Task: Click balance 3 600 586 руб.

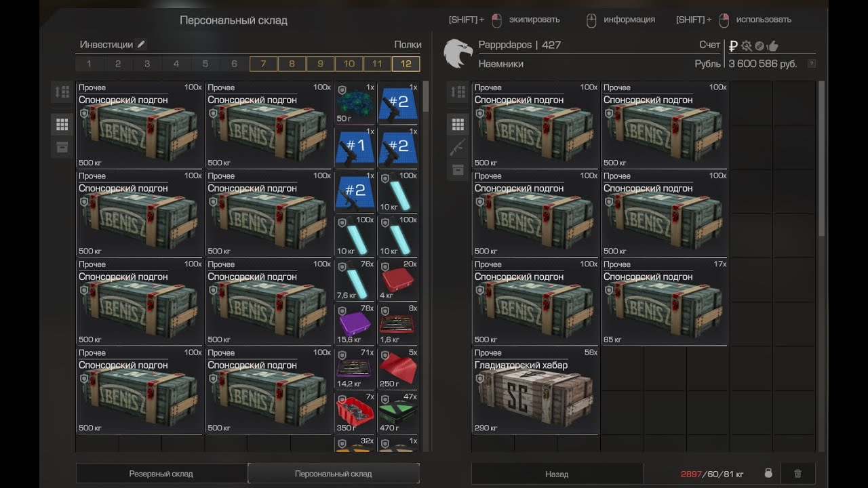Action: pyautogui.click(x=762, y=64)
